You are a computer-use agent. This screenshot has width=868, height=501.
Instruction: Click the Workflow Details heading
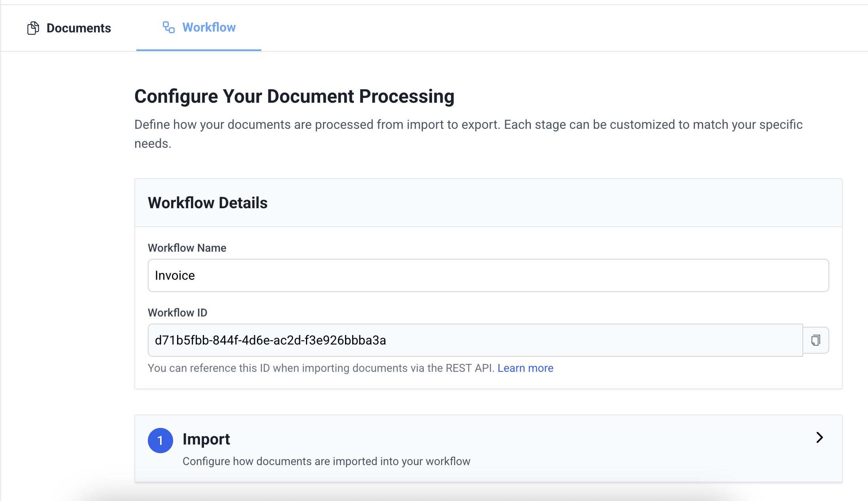click(208, 203)
